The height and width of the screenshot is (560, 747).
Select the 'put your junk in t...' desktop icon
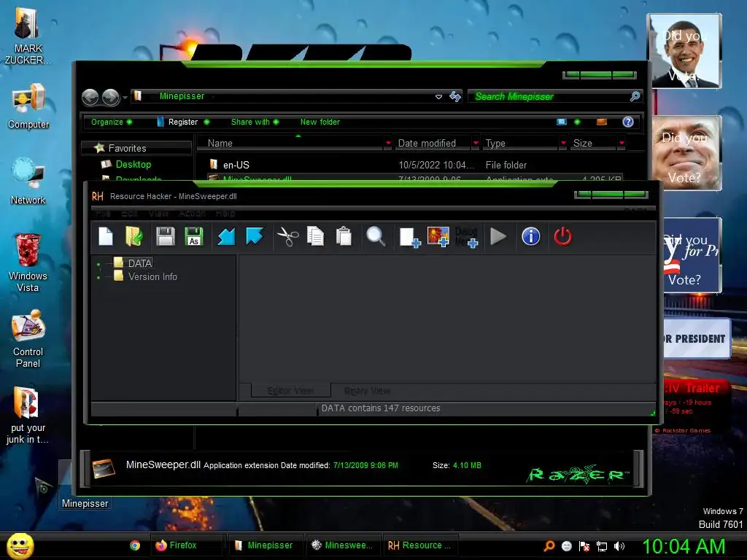(x=28, y=415)
